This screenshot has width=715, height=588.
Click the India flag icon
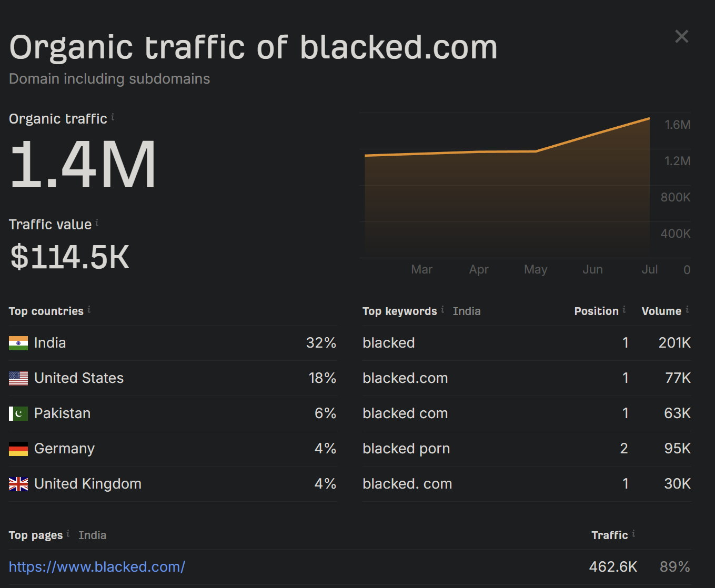(18, 343)
